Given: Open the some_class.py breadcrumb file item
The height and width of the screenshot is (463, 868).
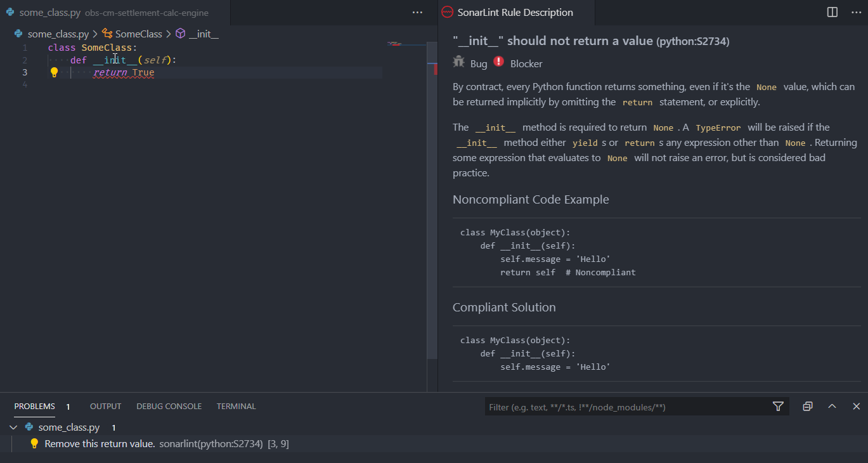Looking at the screenshot, I should (58, 34).
